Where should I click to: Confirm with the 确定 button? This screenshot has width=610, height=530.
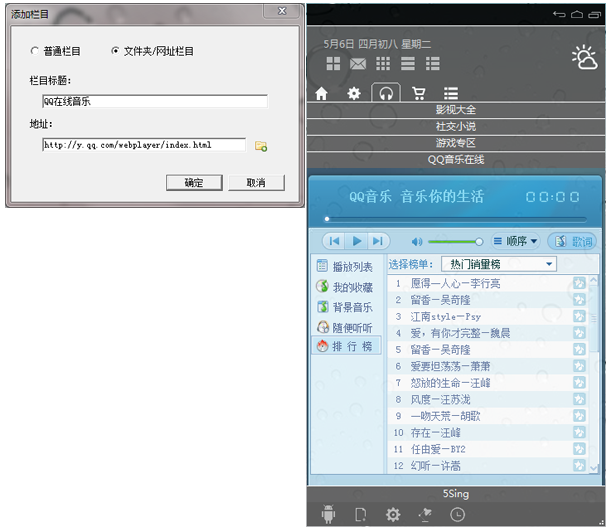click(x=194, y=183)
